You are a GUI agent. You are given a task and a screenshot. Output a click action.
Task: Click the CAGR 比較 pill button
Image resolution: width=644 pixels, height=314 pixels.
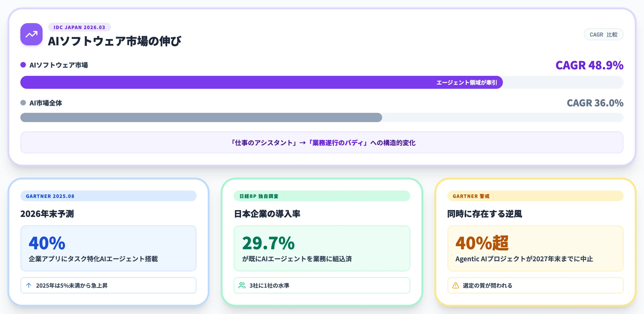pyautogui.click(x=604, y=34)
